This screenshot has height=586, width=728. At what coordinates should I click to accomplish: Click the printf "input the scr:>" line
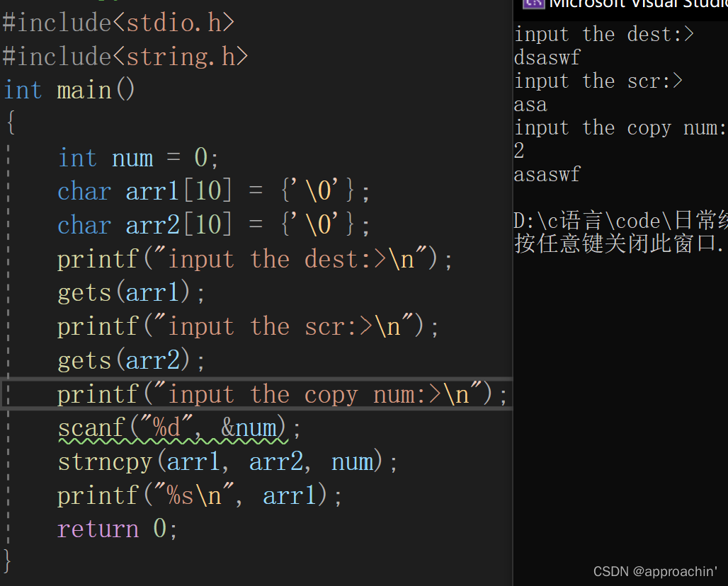[247, 327]
